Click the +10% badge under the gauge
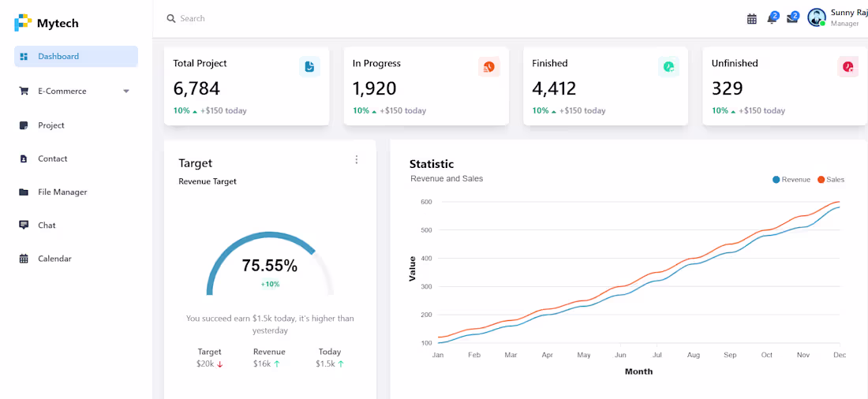This screenshot has height=399, width=868. (270, 284)
